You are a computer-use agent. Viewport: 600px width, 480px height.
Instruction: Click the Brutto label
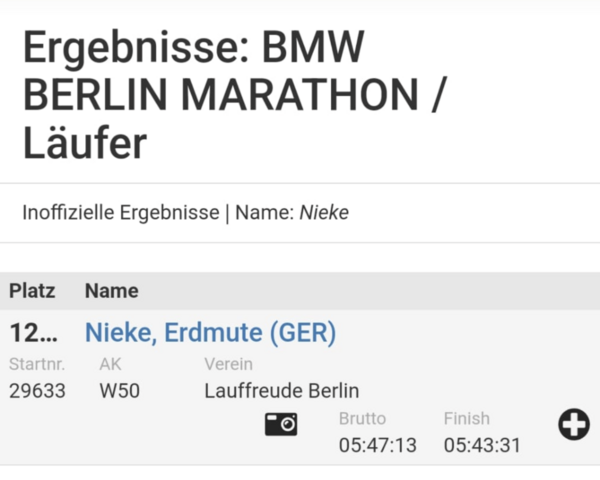pos(362,419)
